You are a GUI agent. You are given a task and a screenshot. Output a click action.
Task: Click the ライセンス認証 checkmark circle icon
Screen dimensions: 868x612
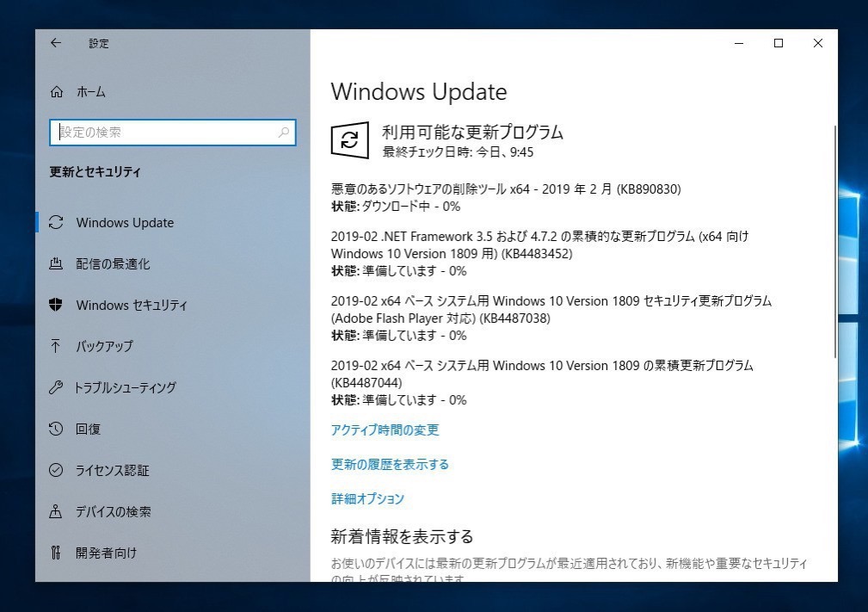click(x=55, y=470)
